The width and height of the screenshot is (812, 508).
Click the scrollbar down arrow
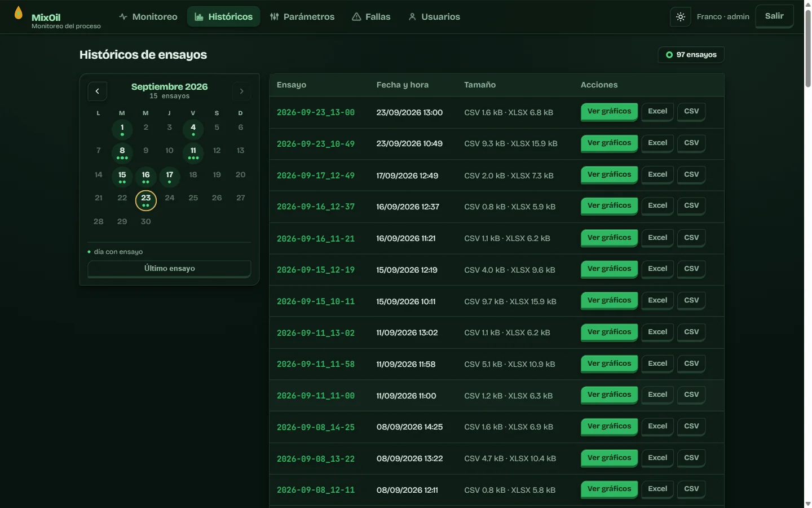808,503
